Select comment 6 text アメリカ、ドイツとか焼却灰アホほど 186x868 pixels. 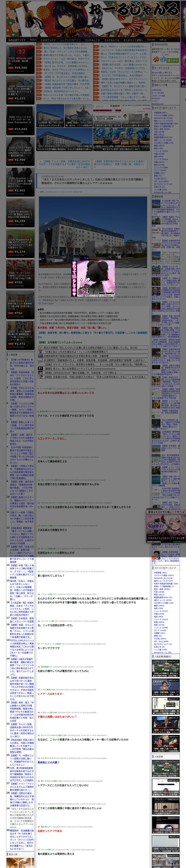coord(66,415)
